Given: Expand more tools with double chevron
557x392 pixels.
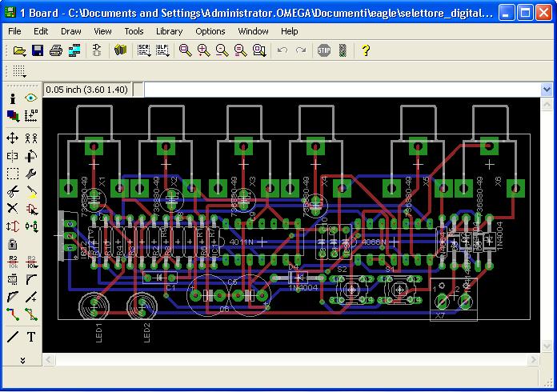Looking at the screenshot, I should tap(22, 360).
